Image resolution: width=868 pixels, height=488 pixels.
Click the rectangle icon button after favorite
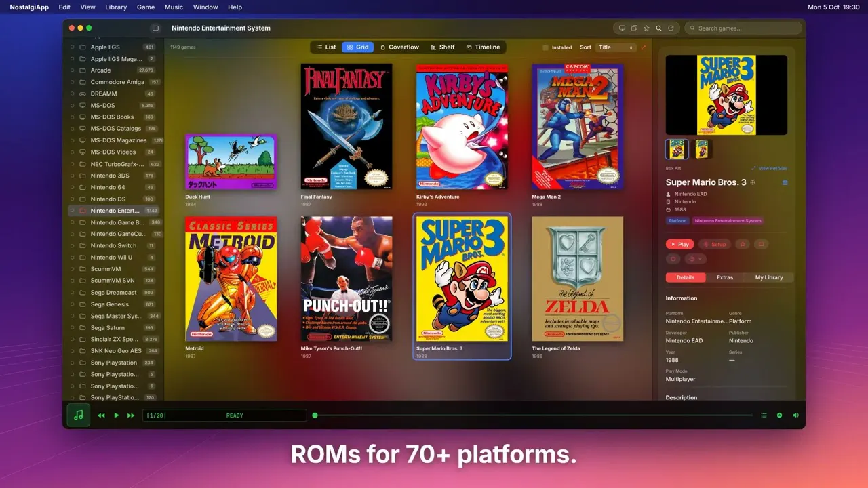[x=761, y=244]
